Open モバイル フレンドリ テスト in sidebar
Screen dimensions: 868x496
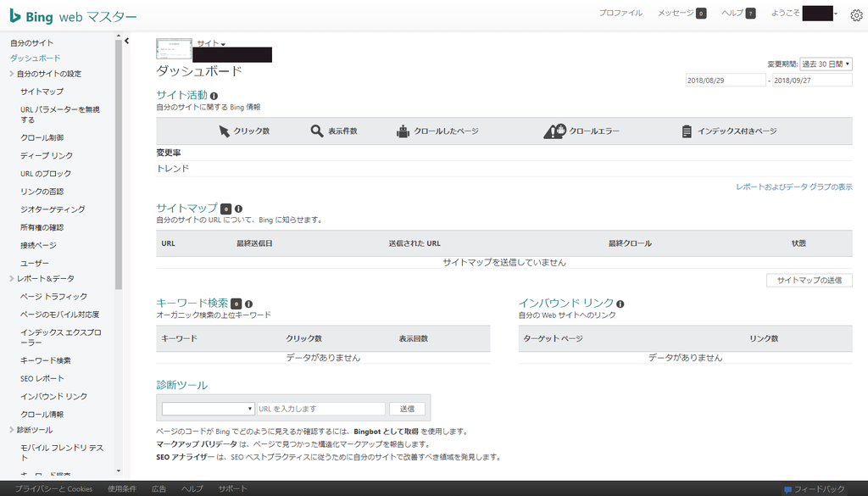(x=62, y=453)
